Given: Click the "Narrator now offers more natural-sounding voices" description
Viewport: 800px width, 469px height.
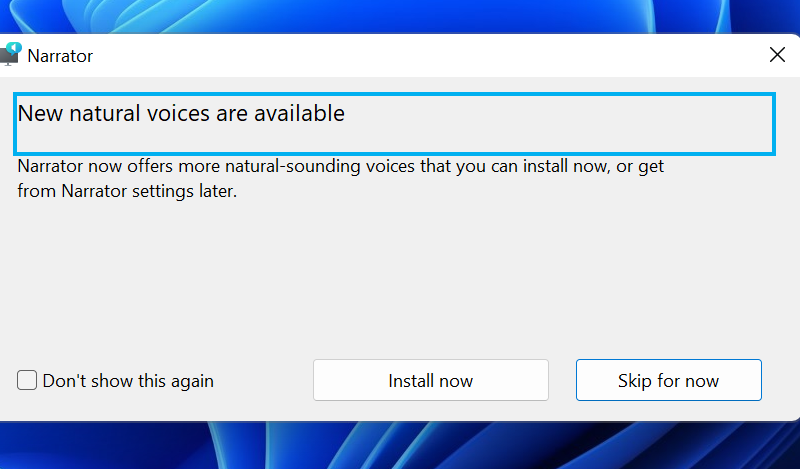Looking at the screenshot, I should [340, 179].
